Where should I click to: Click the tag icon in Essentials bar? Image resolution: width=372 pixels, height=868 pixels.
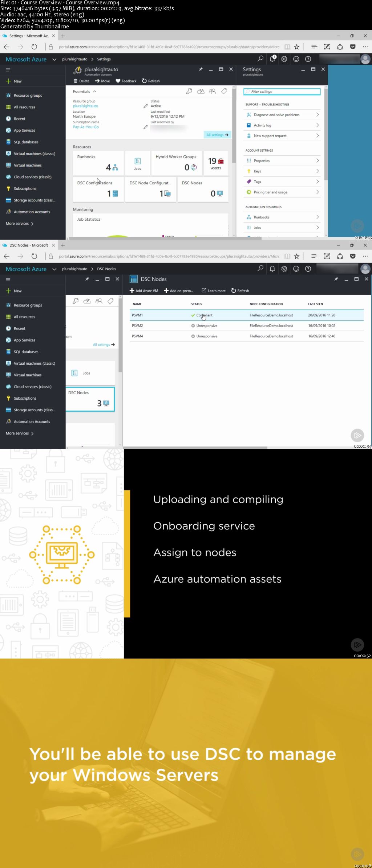[224, 92]
